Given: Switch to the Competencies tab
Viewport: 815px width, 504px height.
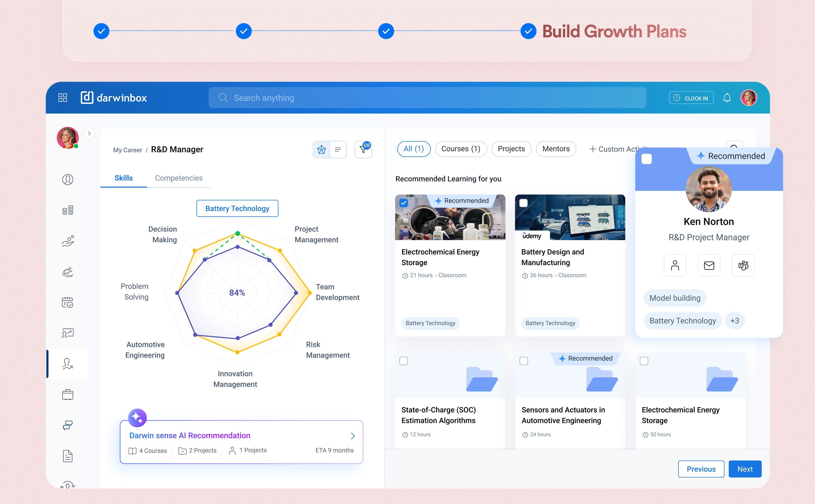Looking at the screenshot, I should [x=178, y=178].
